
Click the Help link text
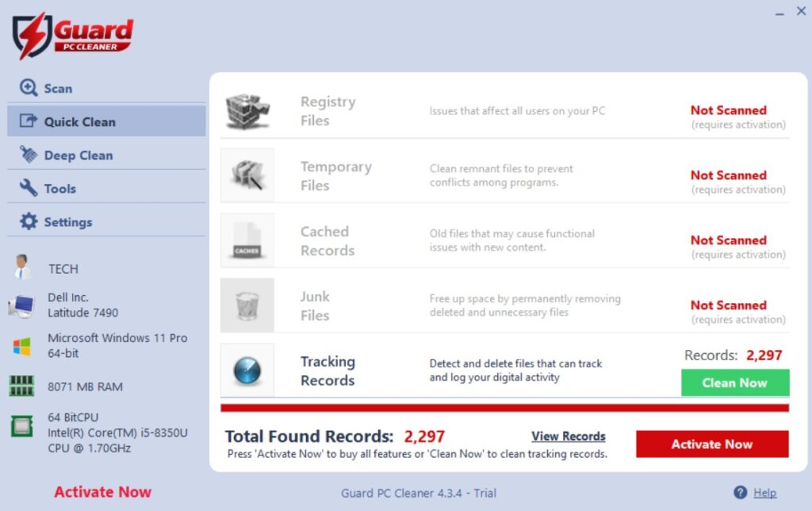[x=764, y=493]
